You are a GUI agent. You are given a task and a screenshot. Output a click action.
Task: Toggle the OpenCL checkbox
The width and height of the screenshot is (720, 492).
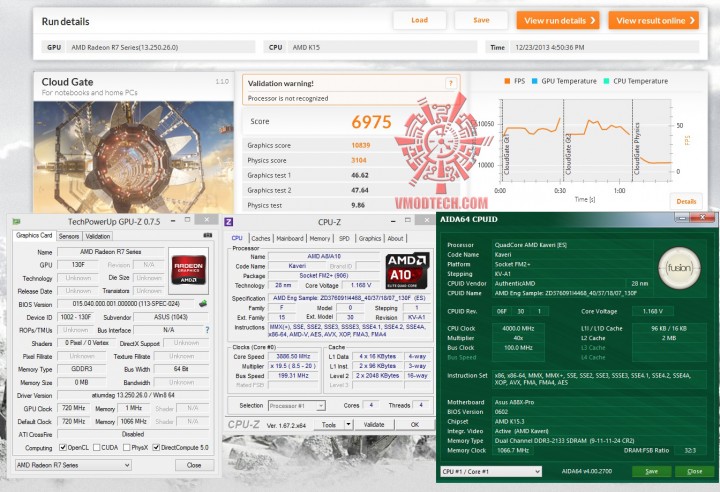[x=63, y=447]
